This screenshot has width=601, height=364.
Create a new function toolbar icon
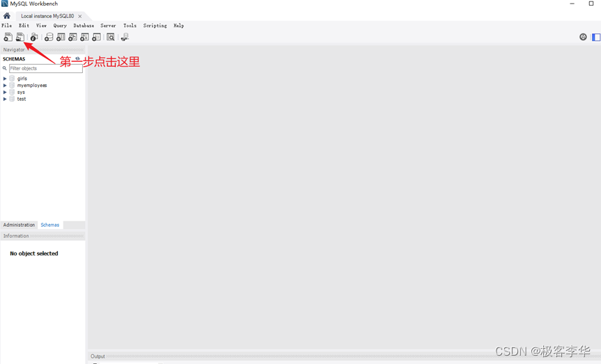[96, 37]
